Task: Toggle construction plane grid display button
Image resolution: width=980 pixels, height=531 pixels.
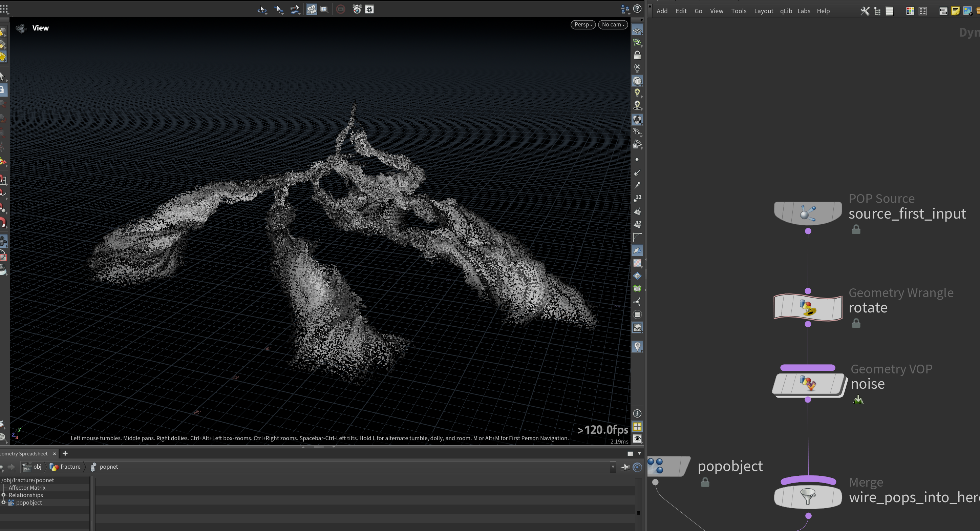Action: 637,30
